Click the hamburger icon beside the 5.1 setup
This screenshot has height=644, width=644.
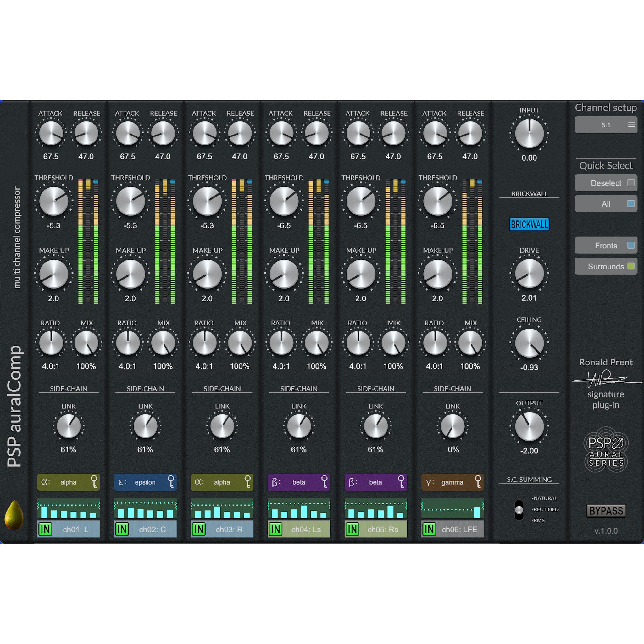[x=631, y=125]
